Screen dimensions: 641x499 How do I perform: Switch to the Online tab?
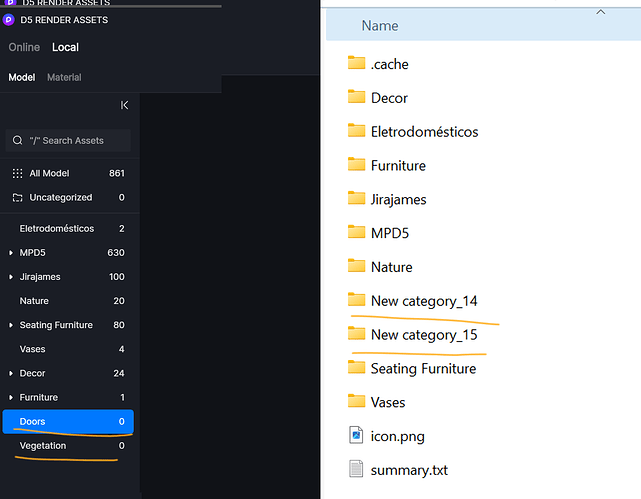click(24, 47)
